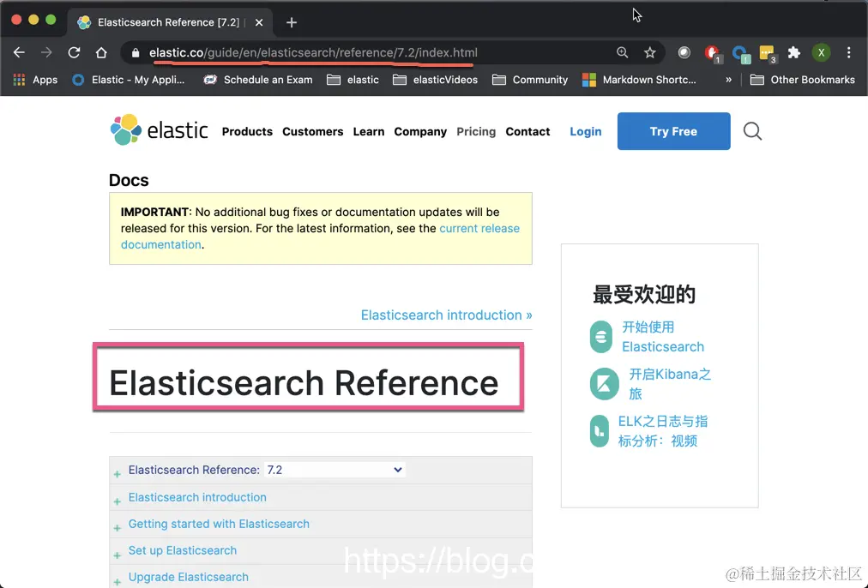
Task: Show hidden bookmarks with » chevron
Action: pyautogui.click(x=728, y=80)
